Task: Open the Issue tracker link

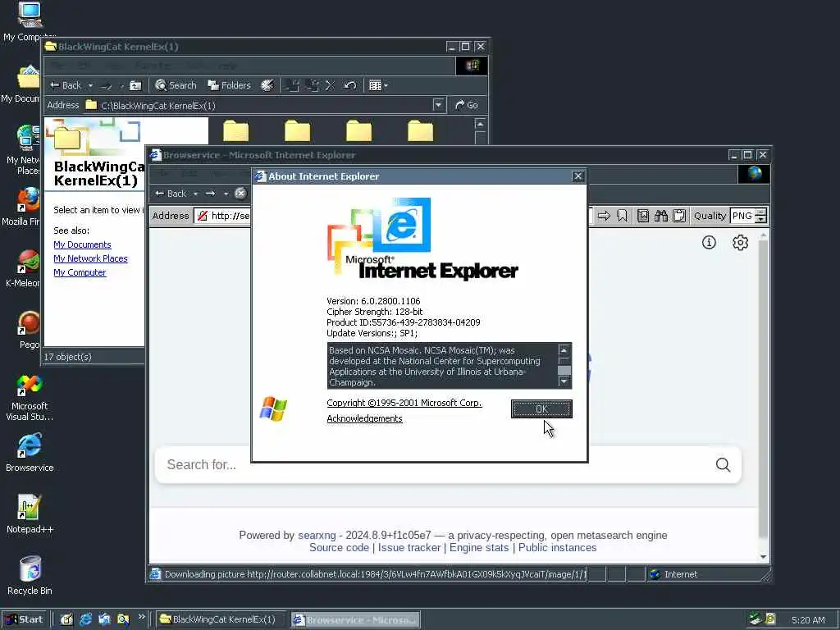Action: tap(409, 547)
